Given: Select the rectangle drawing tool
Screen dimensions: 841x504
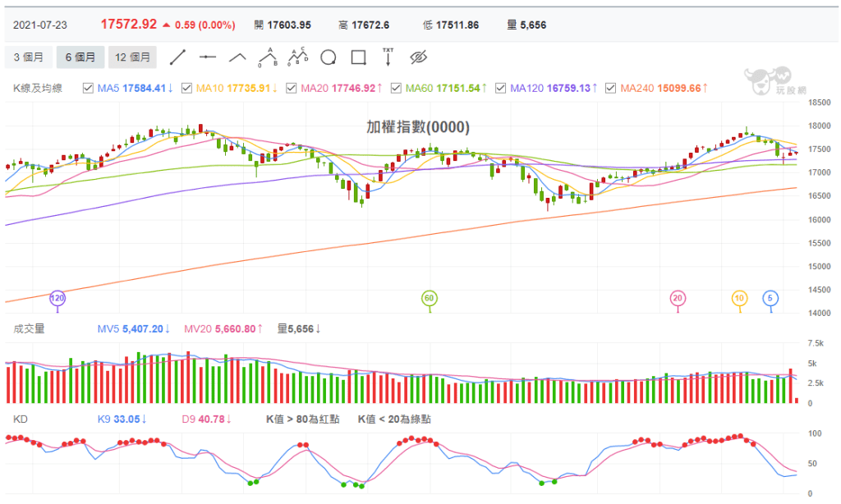Looking at the screenshot, I should tap(358, 57).
